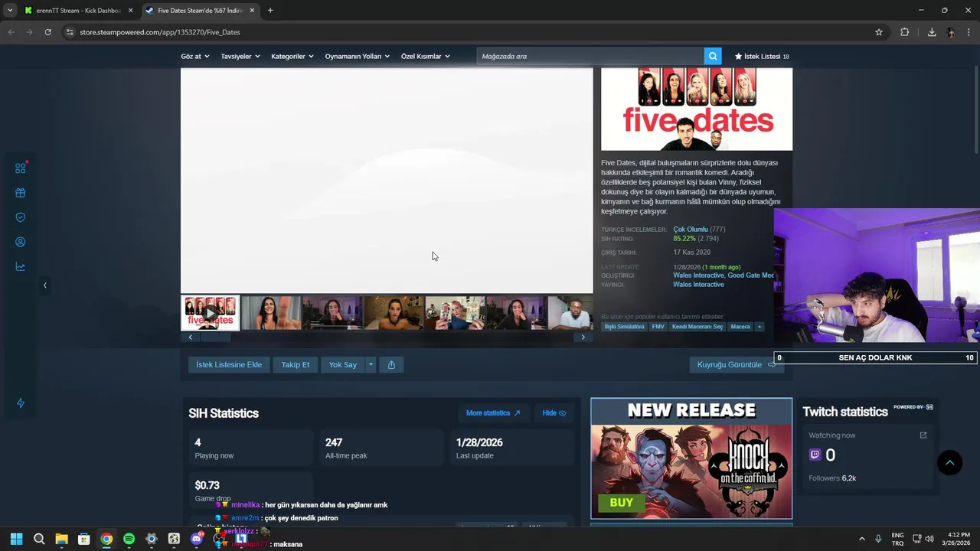Open Spotify from the taskbar
Image resolution: width=980 pixels, height=551 pixels.
click(x=129, y=539)
